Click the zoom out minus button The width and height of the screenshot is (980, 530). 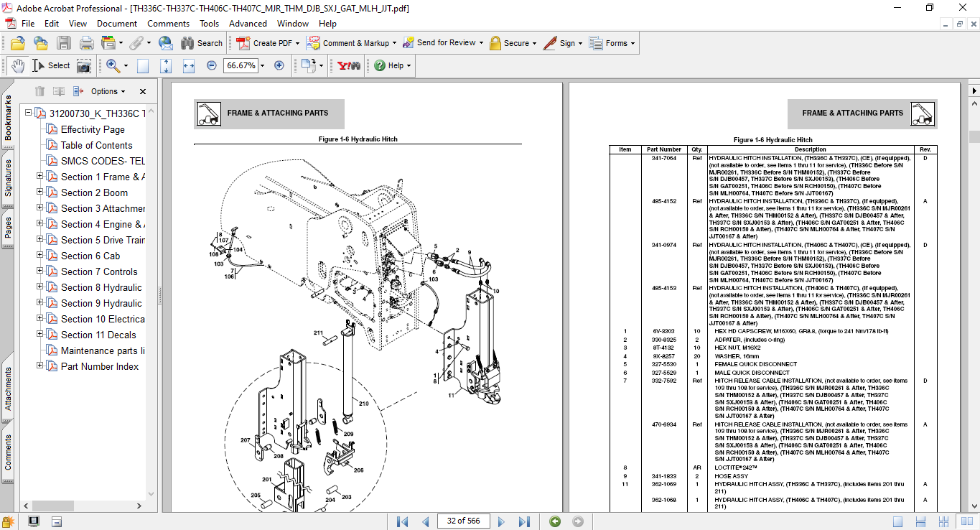[x=211, y=65]
